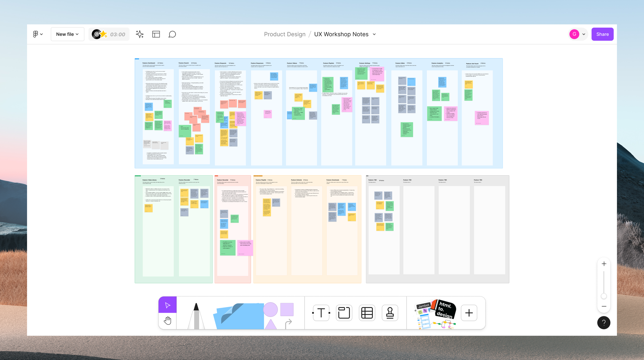Select the Move cursor tool

pyautogui.click(x=167, y=305)
